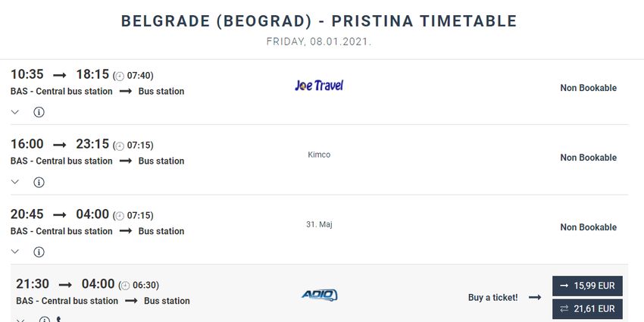Click Non Bookable label on Kimco row

pyautogui.click(x=589, y=158)
